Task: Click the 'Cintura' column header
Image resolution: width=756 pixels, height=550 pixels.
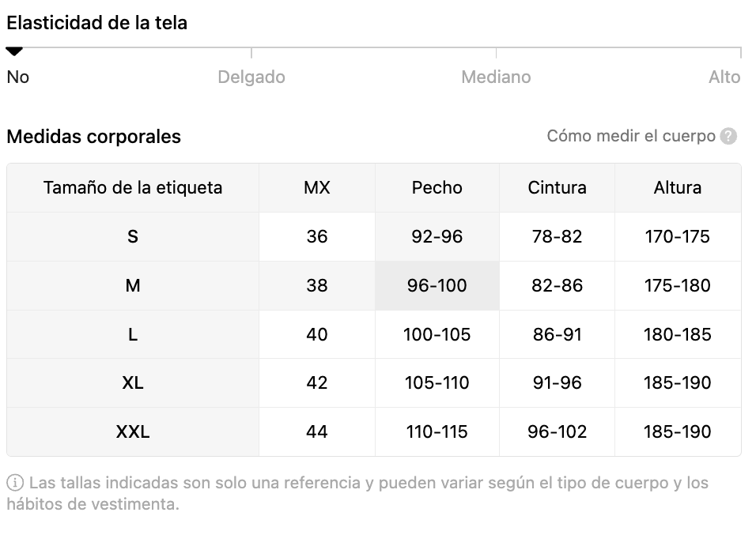Action: pos(557,188)
